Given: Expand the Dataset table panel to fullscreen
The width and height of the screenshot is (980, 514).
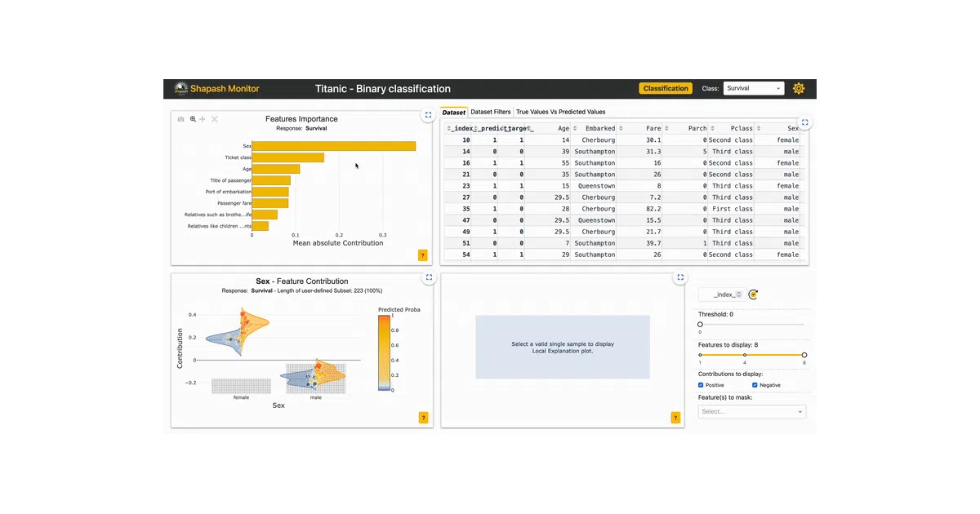Looking at the screenshot, I should point(804,122).
